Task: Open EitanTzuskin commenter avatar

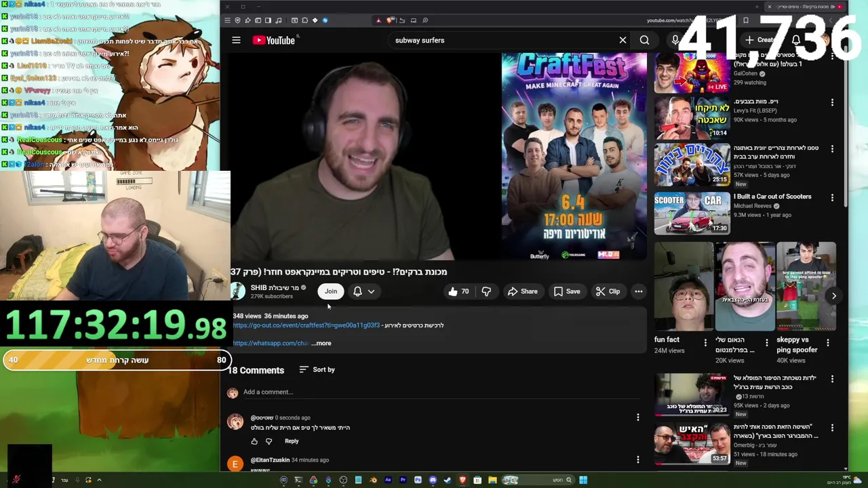Action: pyautogui.click(x=235, y=464)
